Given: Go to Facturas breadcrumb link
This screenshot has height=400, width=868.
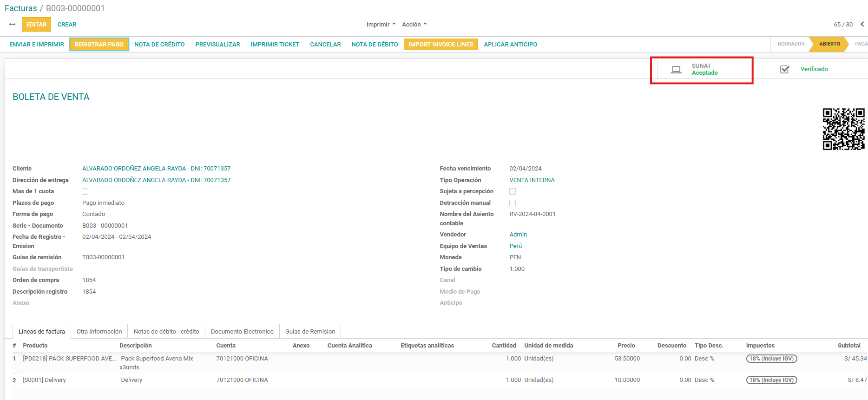Looking at the screenshot, I should tap(21, 8).
